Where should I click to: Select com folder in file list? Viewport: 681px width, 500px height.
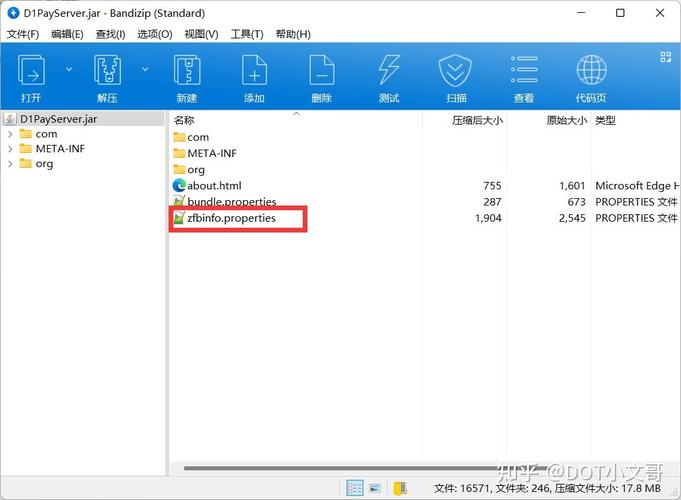[198, 137]
